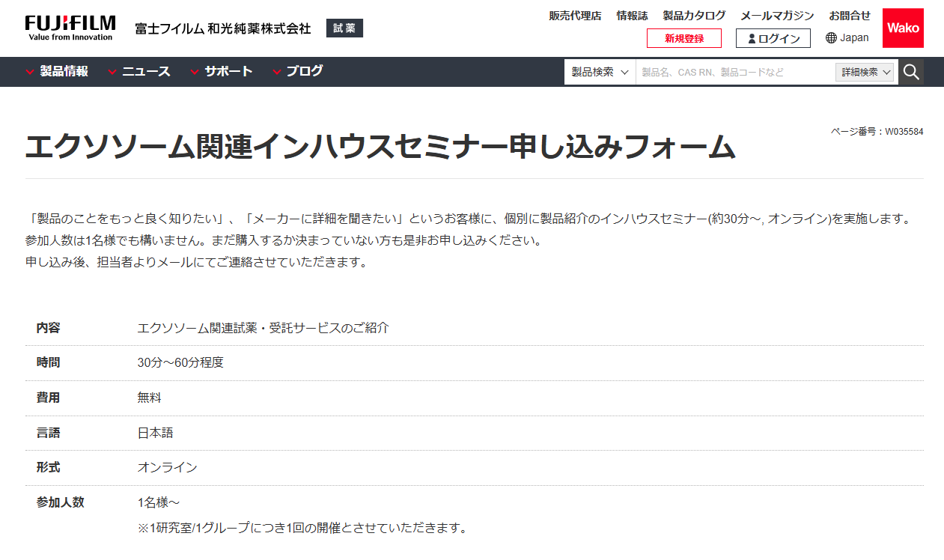Open the 詳細検索 dropdown
The image size is (944, 560).
[865, 72]
